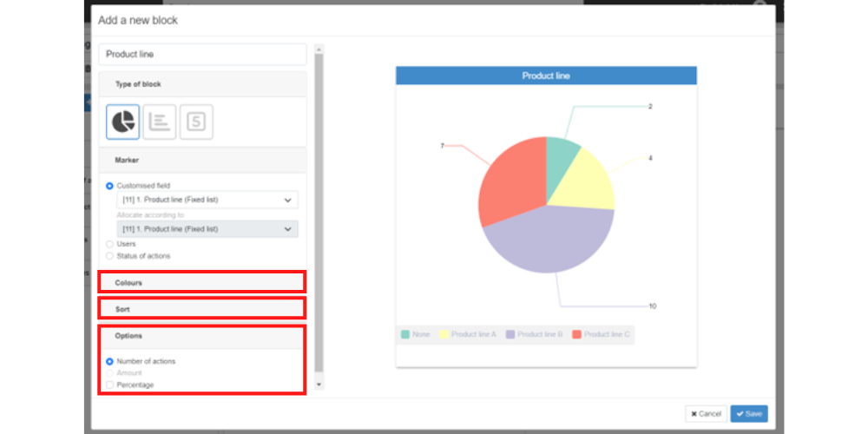The height and width of the screenshot is (434, 868).
Task: Expand the Colours section
Action: 201,282
